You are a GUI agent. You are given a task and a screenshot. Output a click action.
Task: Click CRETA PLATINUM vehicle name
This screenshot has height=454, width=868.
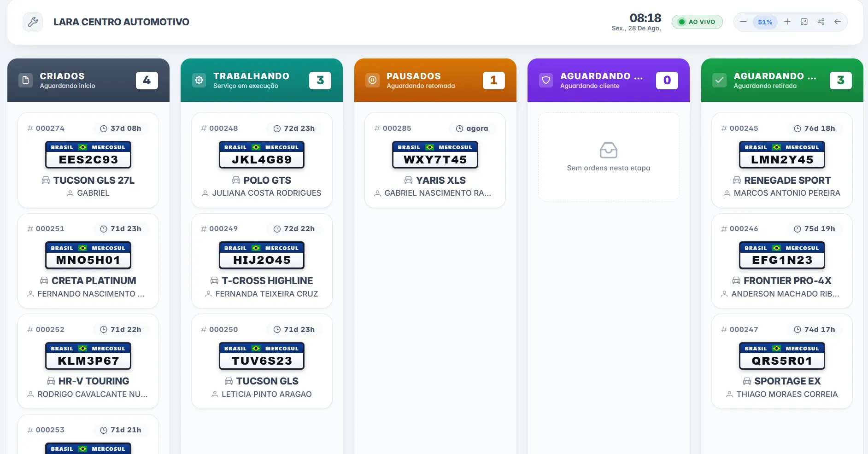pos(94,281)
